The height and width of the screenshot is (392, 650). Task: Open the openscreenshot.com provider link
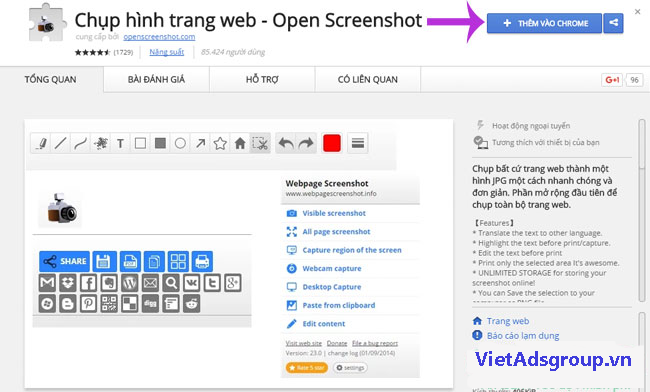coord(159,37)
